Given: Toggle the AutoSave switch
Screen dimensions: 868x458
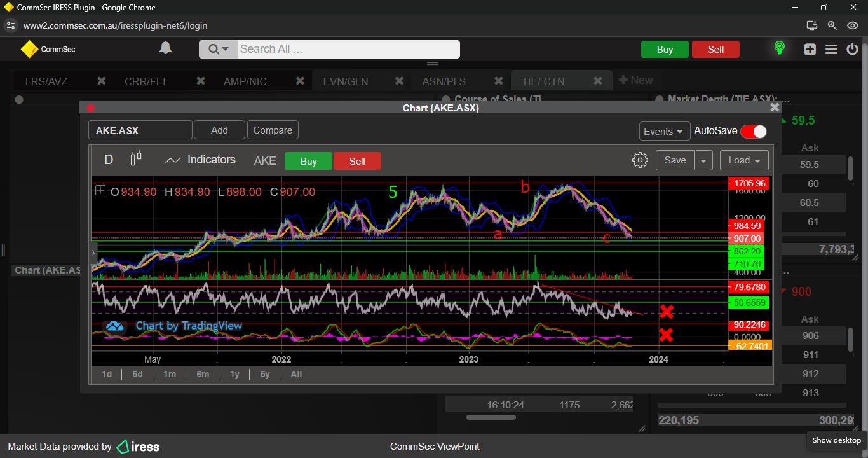Looking at the screenshot, I should click(754, 131).
